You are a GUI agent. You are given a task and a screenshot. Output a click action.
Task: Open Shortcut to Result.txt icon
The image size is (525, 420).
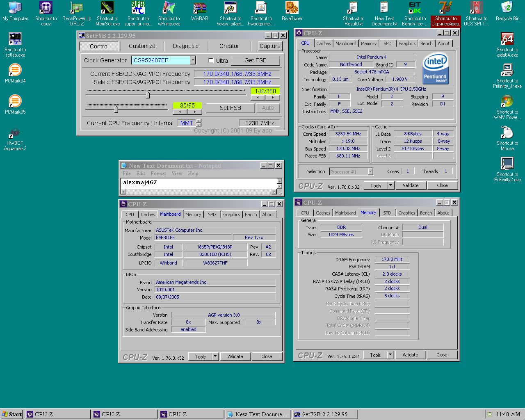tap(354, 14)
